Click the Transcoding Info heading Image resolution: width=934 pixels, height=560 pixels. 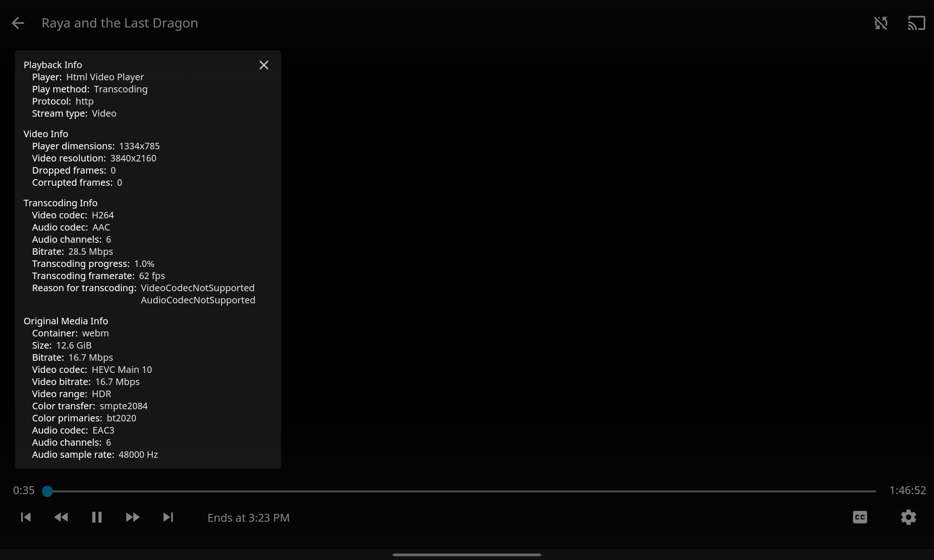tap(60, 203)
